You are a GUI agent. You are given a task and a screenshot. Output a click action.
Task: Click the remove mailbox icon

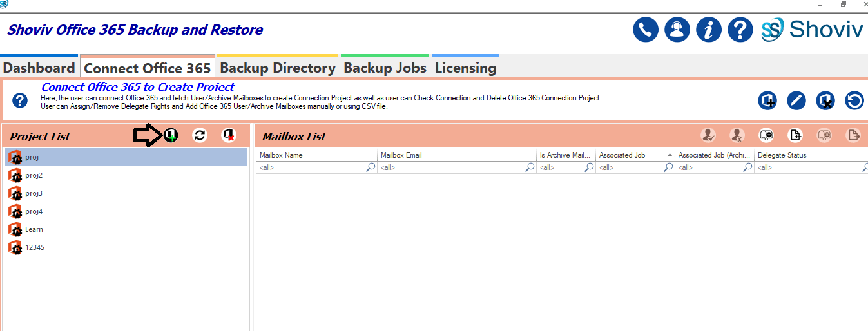pos(824,135)
